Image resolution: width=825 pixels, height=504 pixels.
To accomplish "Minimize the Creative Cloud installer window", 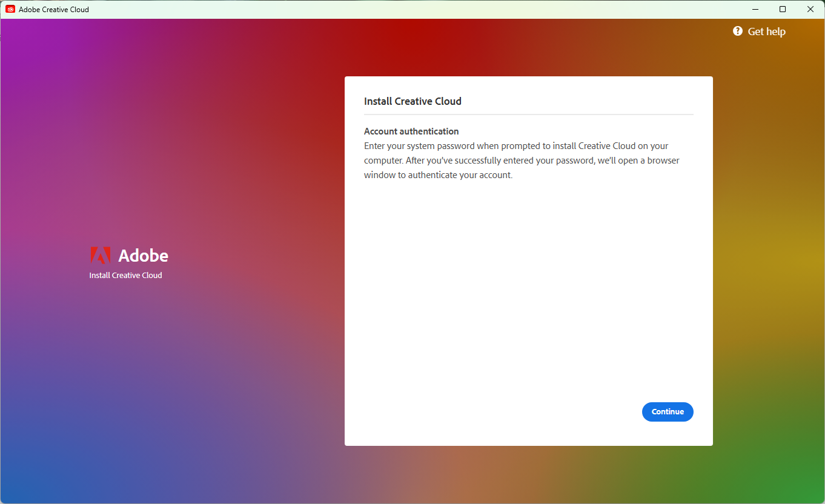I will point(755,9).
